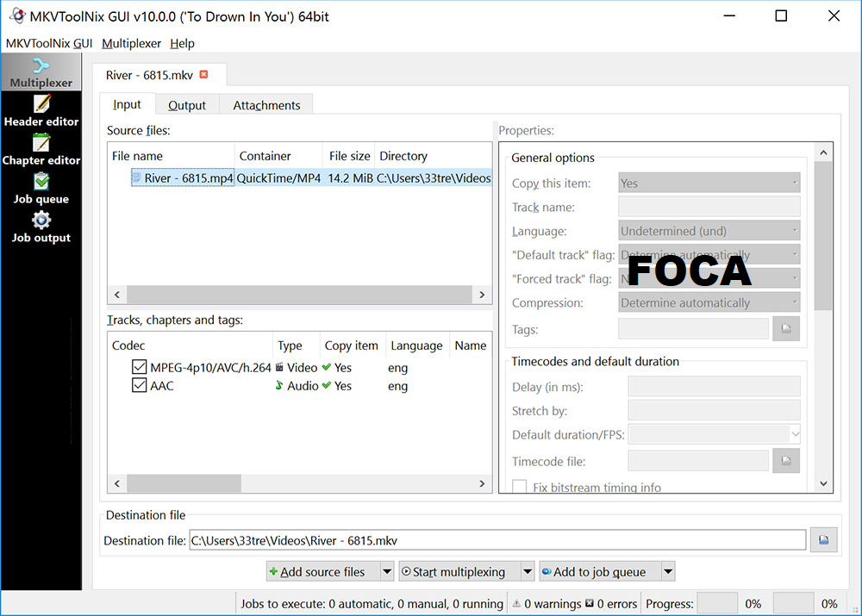862x616 pixels.
Task: Open the Start multiplexing dropdown arrow
Action: click(x=528, y=571)
